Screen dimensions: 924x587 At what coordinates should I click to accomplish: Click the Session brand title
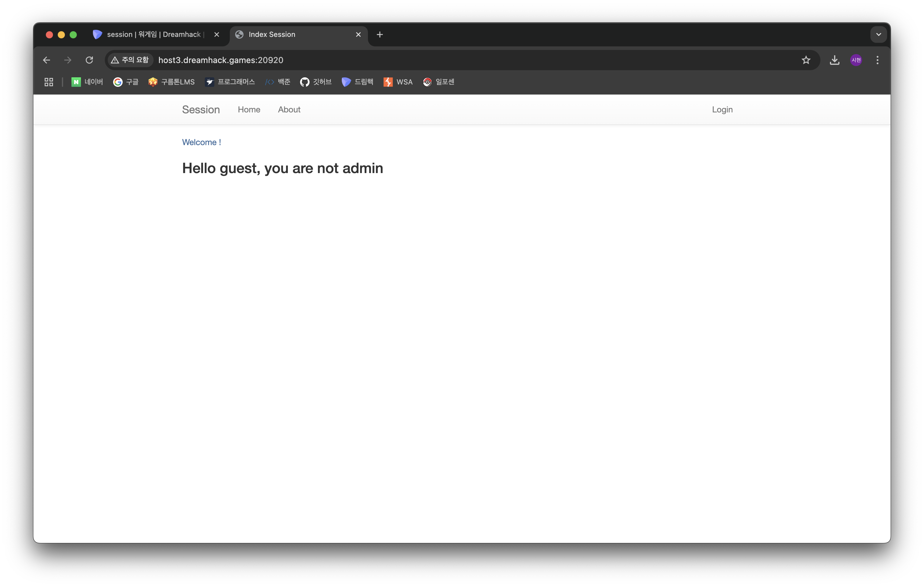coord(201,110)
